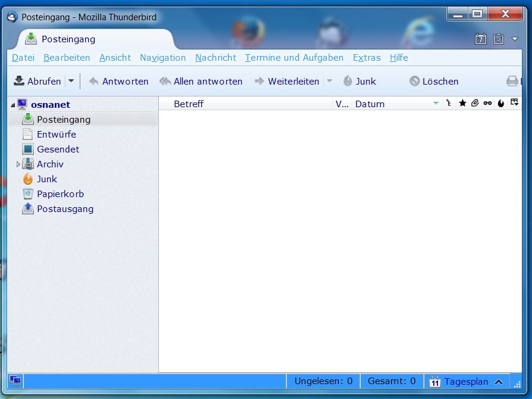This screenshot has height=399, width=532.
Task: Open the Nachricht menu
Action: 215,58
